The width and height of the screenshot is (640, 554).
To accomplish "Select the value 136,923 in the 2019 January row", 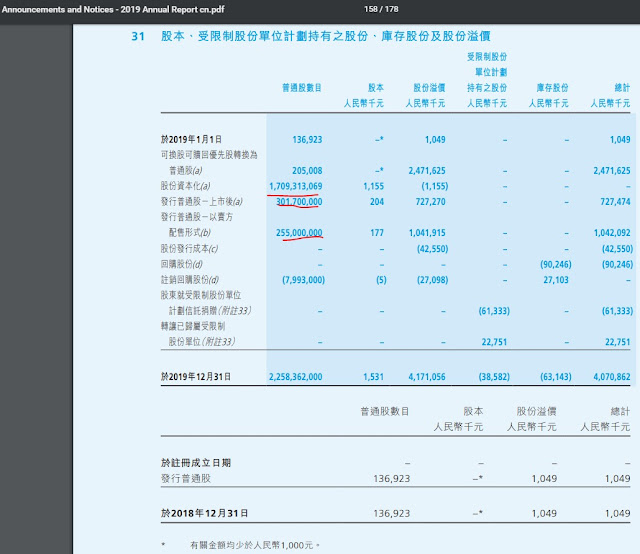I will point(307,139).
